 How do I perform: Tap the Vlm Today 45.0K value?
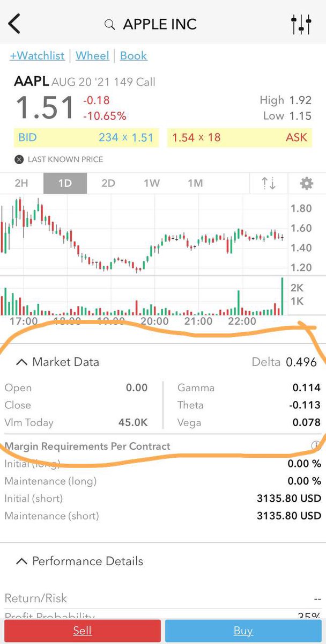pyautogui.click(x=133, y=423)
